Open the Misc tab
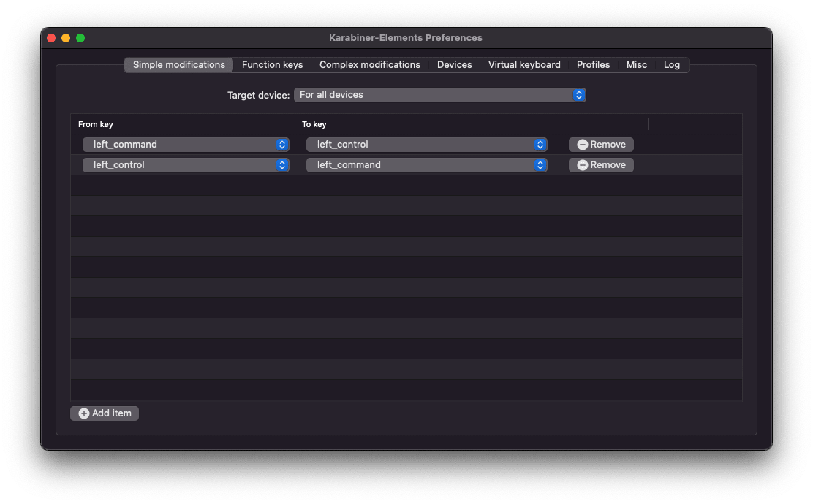This screenshot has width=813, height=504. (x=636, y=65)
